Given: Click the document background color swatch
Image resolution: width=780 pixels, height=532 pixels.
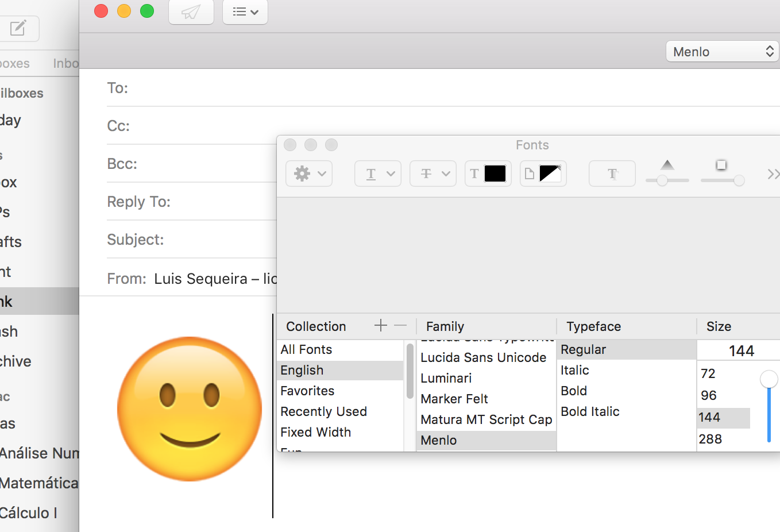Looking at the screenshot, I should pyautogui.click(x=550, y=174).
